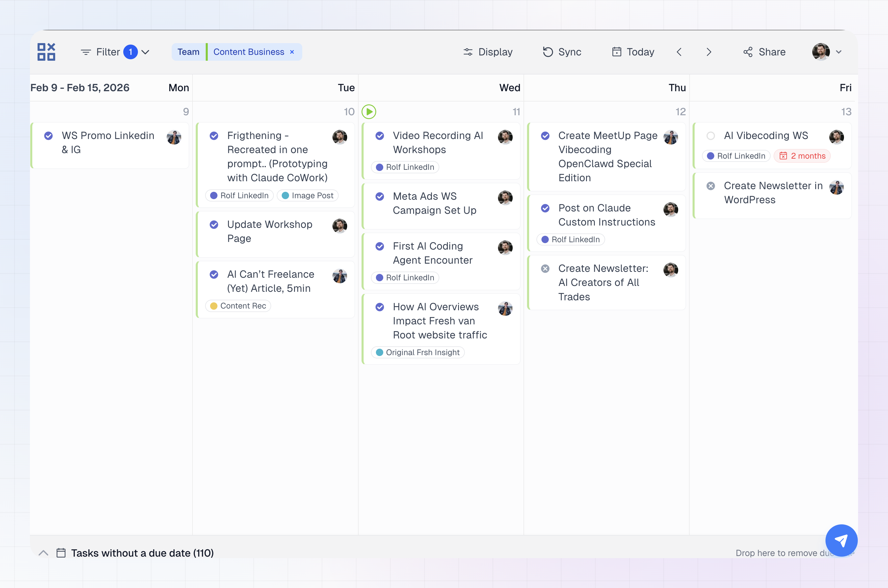Click assignee avatar on Video Recording AI Workshops

tap(505, 137)
